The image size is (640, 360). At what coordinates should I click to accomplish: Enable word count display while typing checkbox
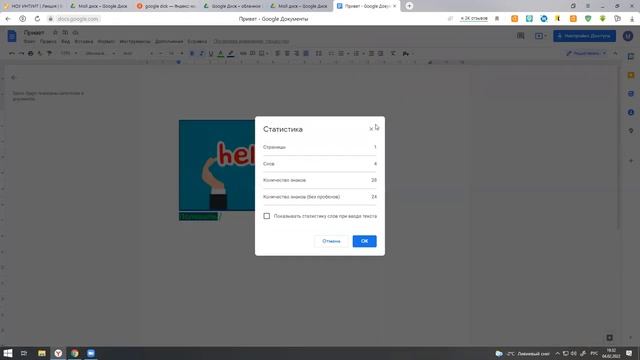coord(267,216)
